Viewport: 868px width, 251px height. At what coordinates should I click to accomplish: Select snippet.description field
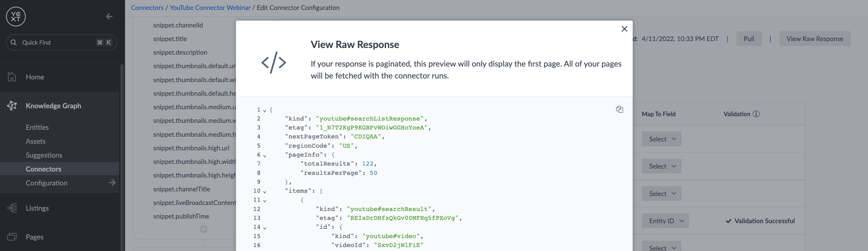point(180,52)
